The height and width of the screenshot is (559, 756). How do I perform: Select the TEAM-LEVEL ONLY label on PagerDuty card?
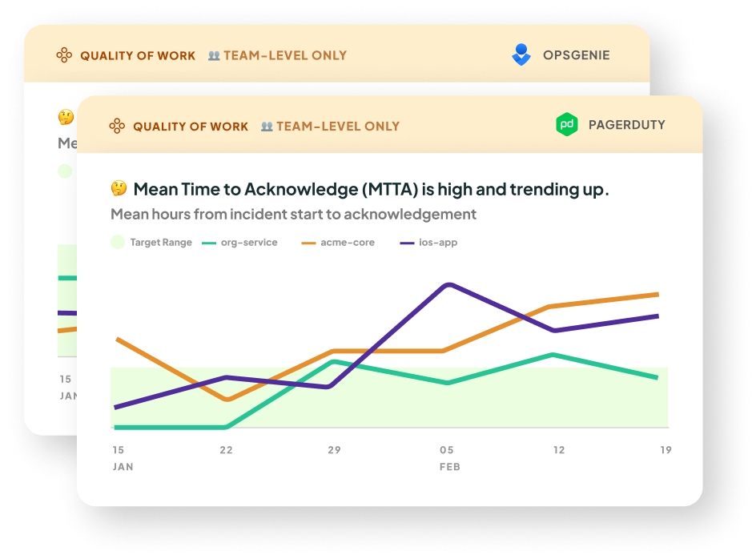click(338, 127)
